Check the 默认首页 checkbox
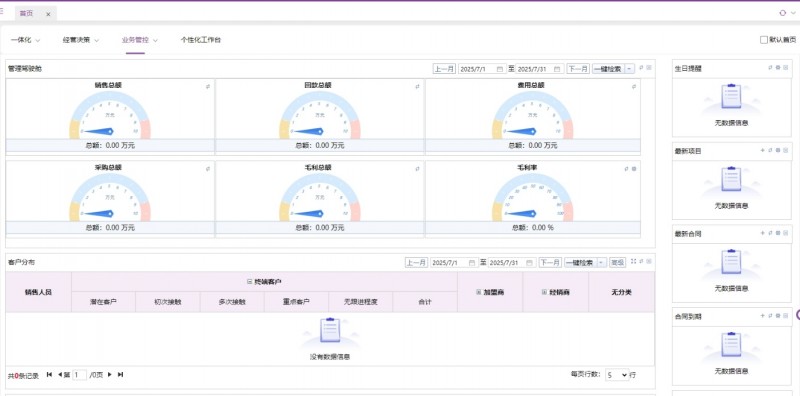The width and height of the screenshot is (800, 396). (x=764, y=40)
